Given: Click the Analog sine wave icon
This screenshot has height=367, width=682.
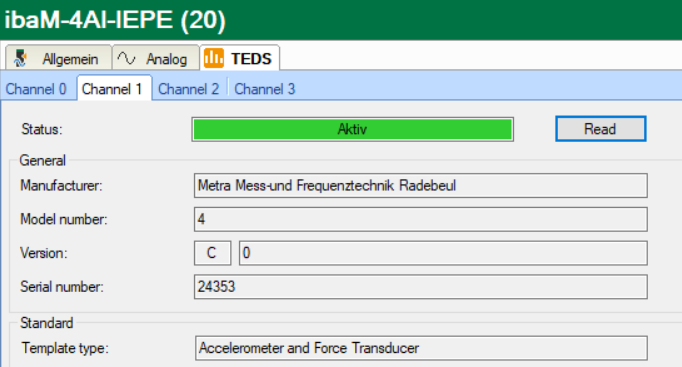Looking at the screenshot, I should (x=127, y=58).
